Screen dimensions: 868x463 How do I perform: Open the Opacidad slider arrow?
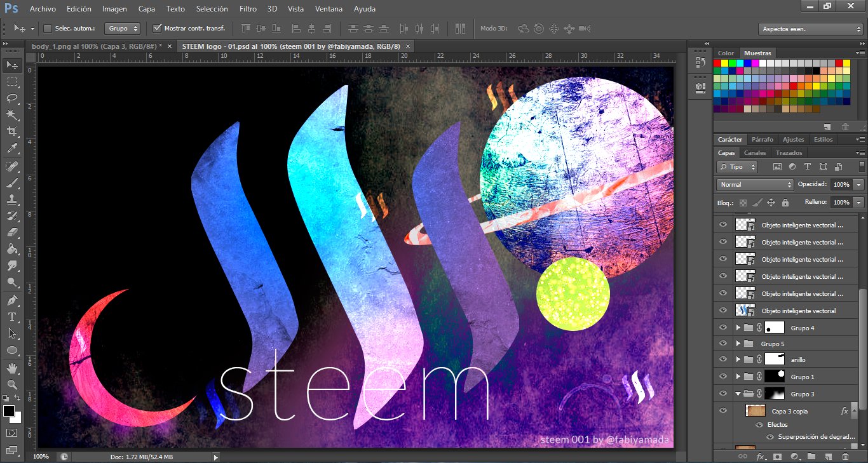click(x=859, y=185)
